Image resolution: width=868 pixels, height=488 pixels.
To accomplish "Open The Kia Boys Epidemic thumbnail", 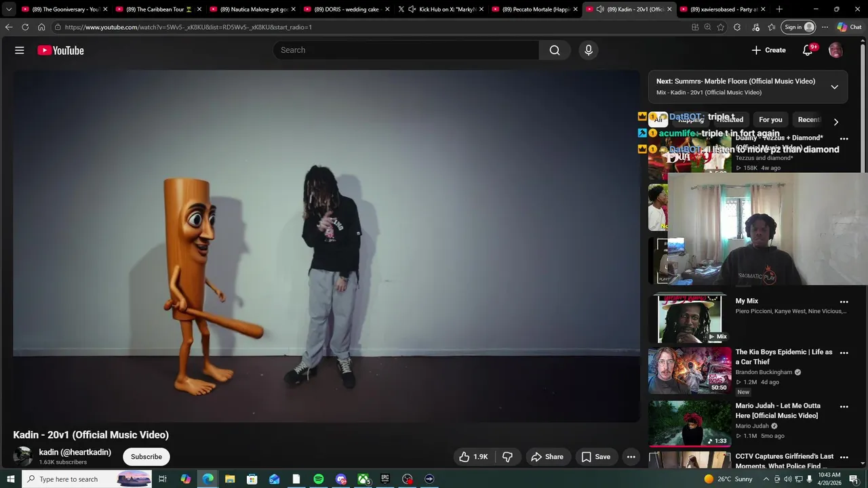I will [690, 370].
